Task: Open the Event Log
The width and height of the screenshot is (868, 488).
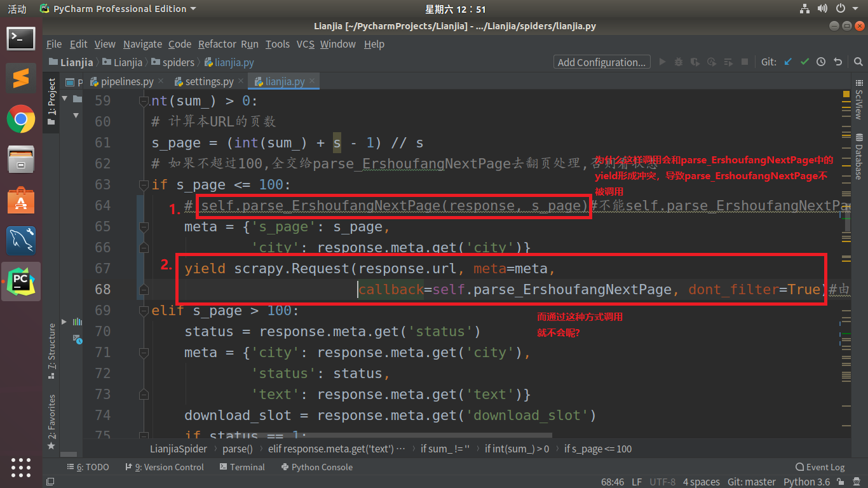Action: click(x=820, y=467)
